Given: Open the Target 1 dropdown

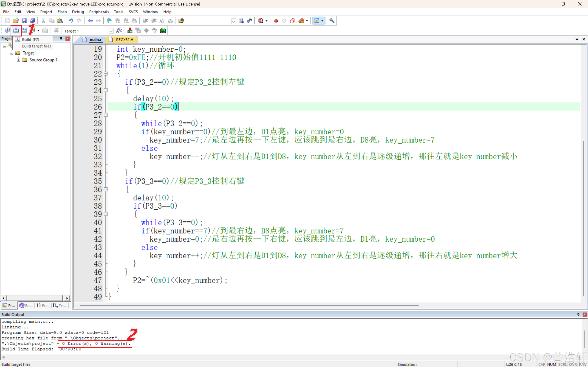Looking at the screenshot, I should (111, 31).
